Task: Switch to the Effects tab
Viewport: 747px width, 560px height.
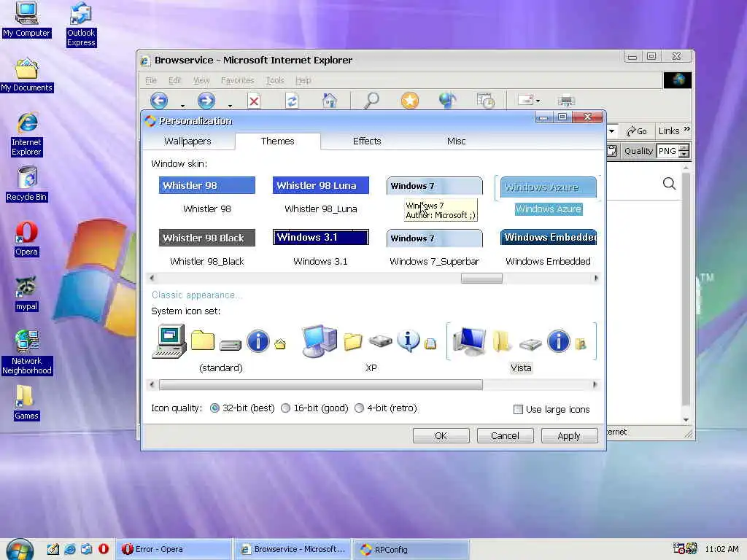Action: [x=367, y=141]
